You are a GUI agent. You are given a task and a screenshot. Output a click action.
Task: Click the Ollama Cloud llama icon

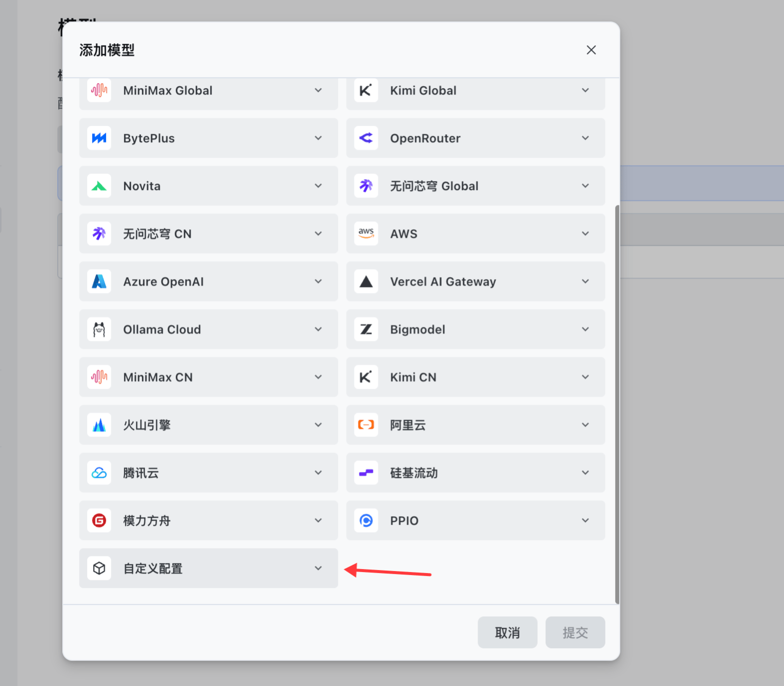pos(99,329)
